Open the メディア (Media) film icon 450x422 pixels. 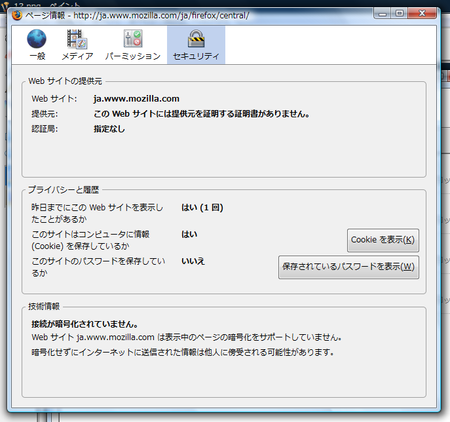tap(77, 39)
